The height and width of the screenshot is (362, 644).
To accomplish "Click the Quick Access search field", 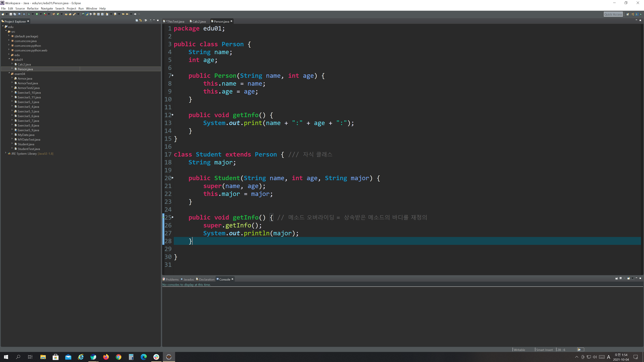I will [613, 14].
